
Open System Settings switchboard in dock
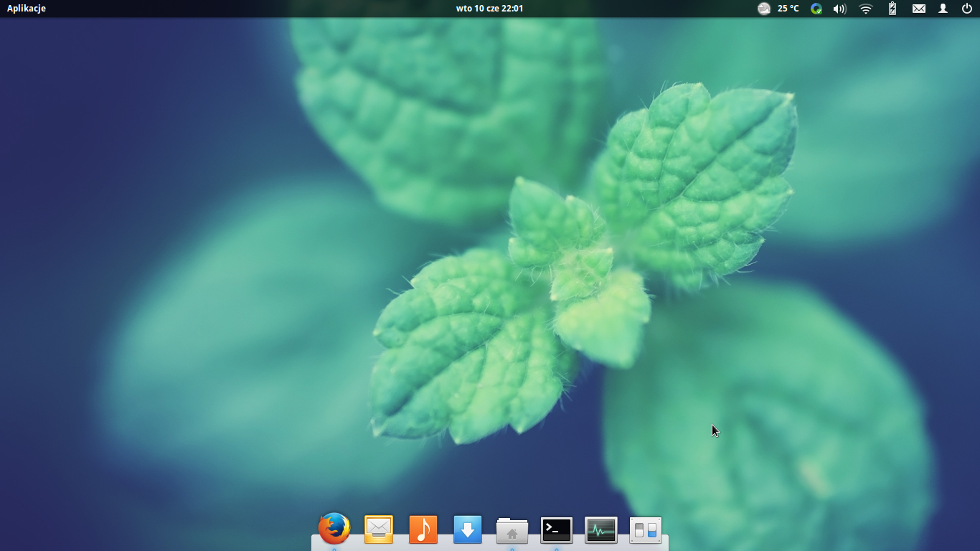click(x=646, y=530)
